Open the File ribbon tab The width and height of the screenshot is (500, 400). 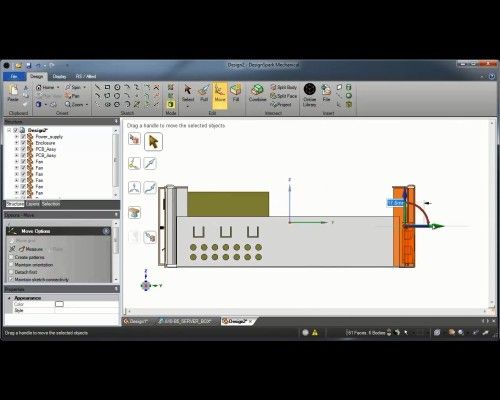tap(14, 76)
